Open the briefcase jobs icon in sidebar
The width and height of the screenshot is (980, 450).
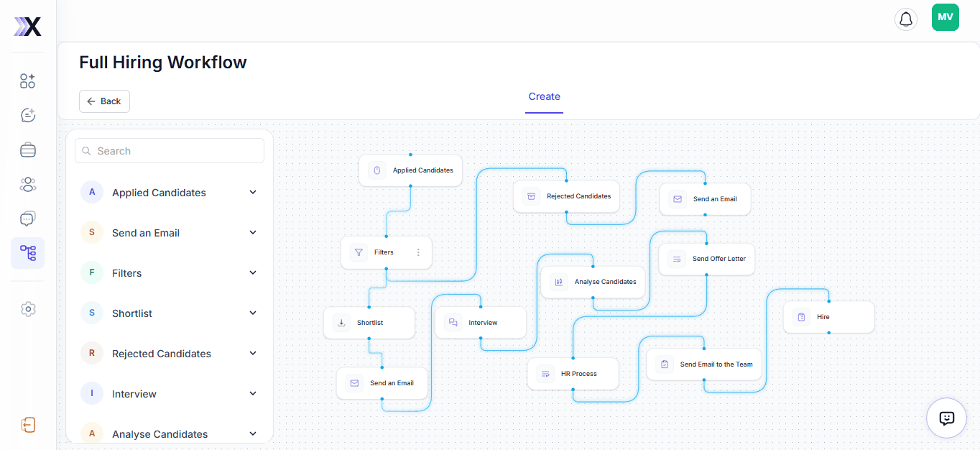pyautogui.click(x=28, y=150)
